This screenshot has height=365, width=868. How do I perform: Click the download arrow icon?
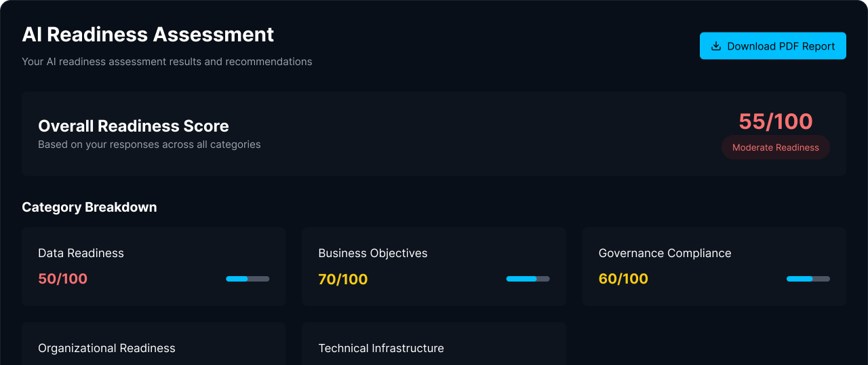716,46
